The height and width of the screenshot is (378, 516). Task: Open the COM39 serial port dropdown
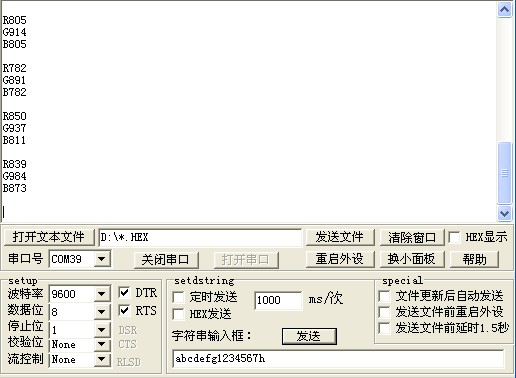[102, 259]
